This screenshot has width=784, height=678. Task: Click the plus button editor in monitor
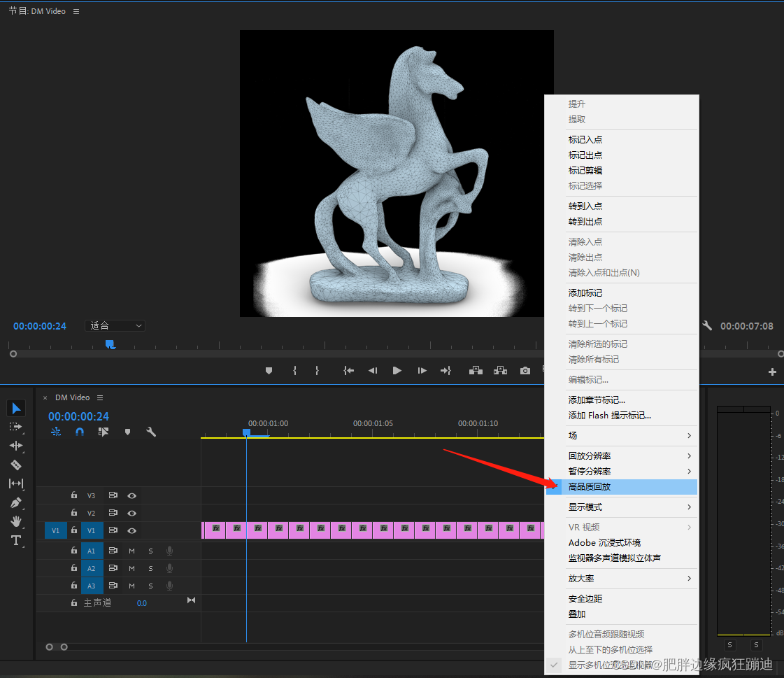point(772,372)
